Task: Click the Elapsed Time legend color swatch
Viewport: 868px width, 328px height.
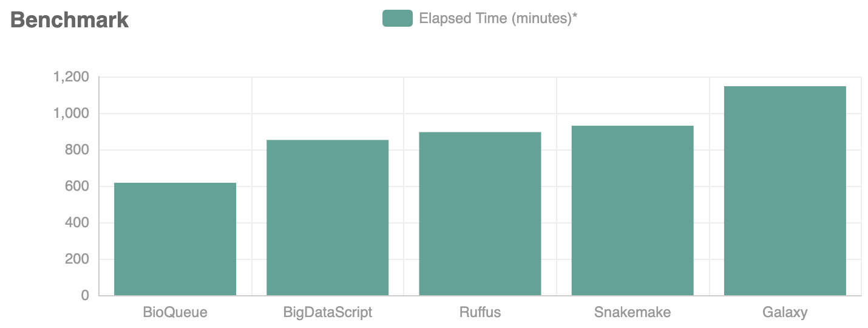Action: [x=398, y=18]
